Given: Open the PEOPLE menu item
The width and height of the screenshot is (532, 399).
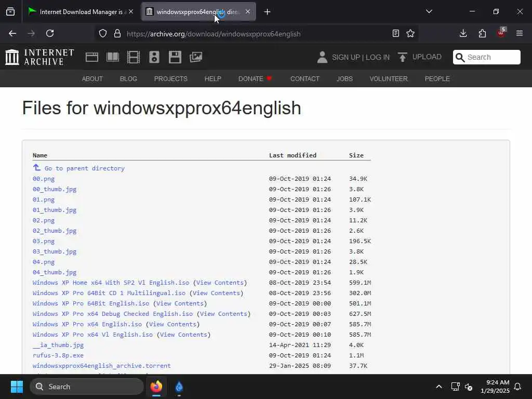Looking at the screenshot, I should click(x=437, y=79).
